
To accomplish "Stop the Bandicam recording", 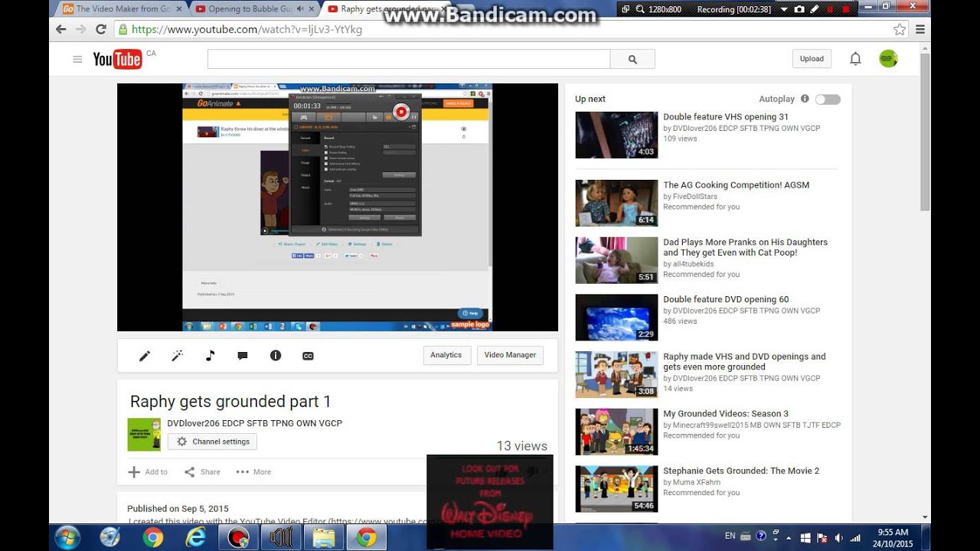I will pyautogui.click(x=845, y=9).
